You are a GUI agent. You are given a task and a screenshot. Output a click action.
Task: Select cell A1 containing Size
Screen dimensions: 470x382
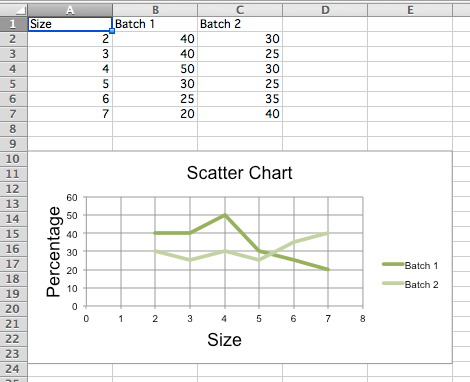coord(70,24)
